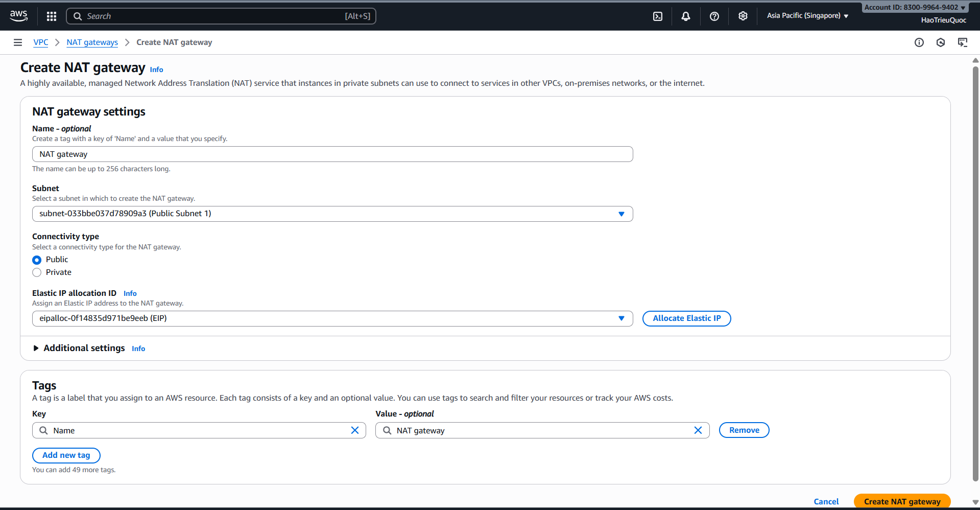Open the help question mark menu
This screenshot has height=510, width=980.
pyautogui.click(x=714, y=16)
